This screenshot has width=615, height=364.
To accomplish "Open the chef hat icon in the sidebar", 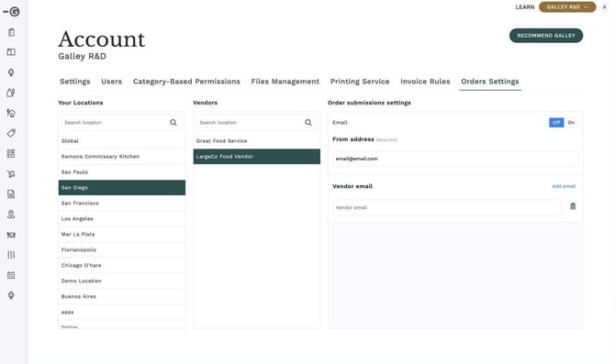I will pyautogui.click(x=11, y=114).
